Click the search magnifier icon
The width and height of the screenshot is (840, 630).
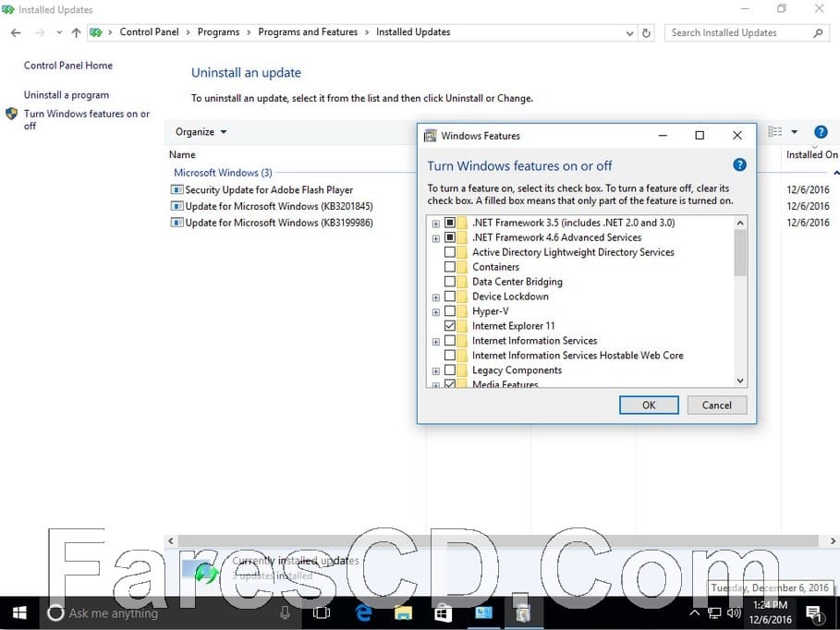(818, 32)
